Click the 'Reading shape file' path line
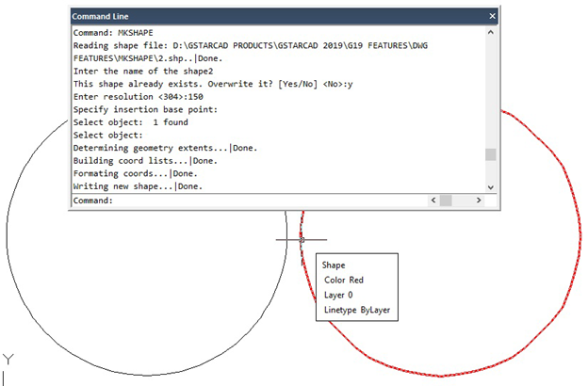588x386 pixels. pyautogui.click(x=251, y=45)
